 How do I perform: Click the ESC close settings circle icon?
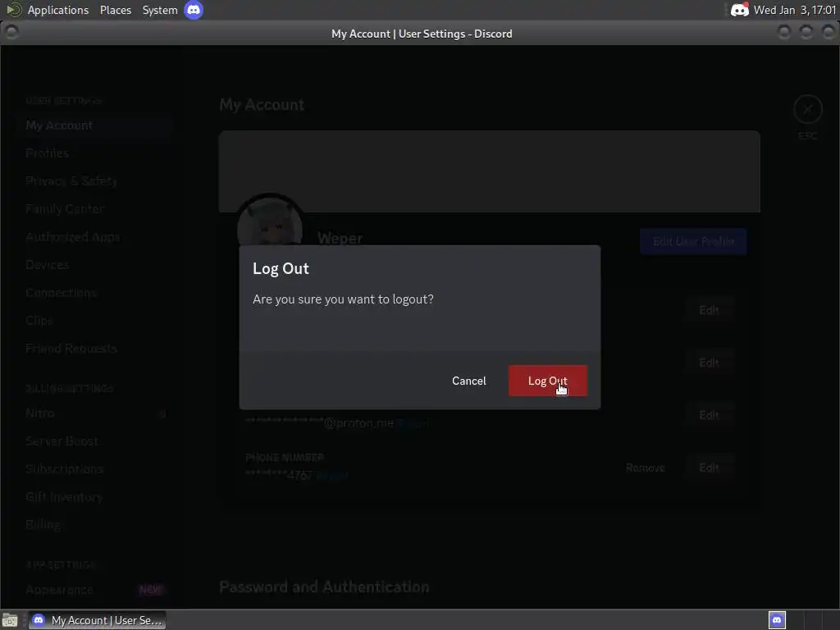(x=807, y=109)
